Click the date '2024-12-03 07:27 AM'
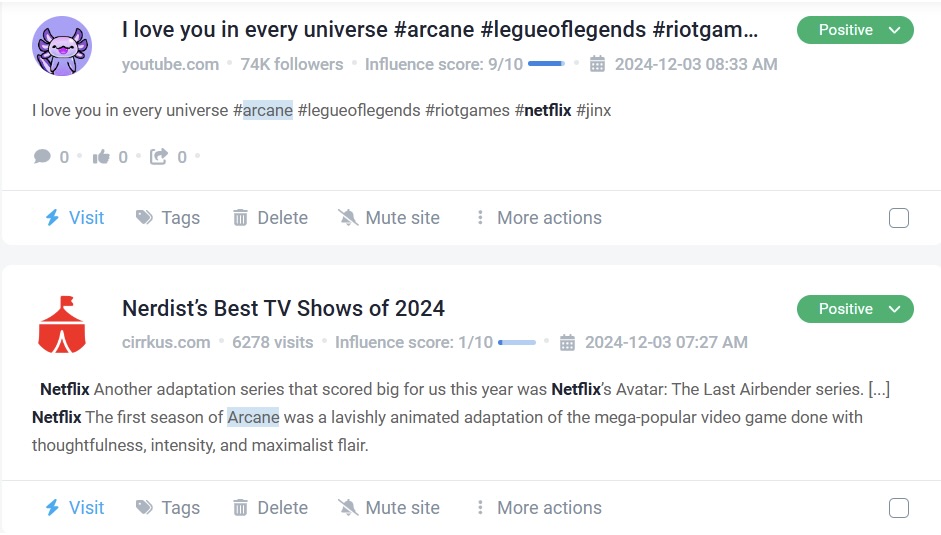The width and height of the screenshot is (941, 535). click(x=666, y=342)
